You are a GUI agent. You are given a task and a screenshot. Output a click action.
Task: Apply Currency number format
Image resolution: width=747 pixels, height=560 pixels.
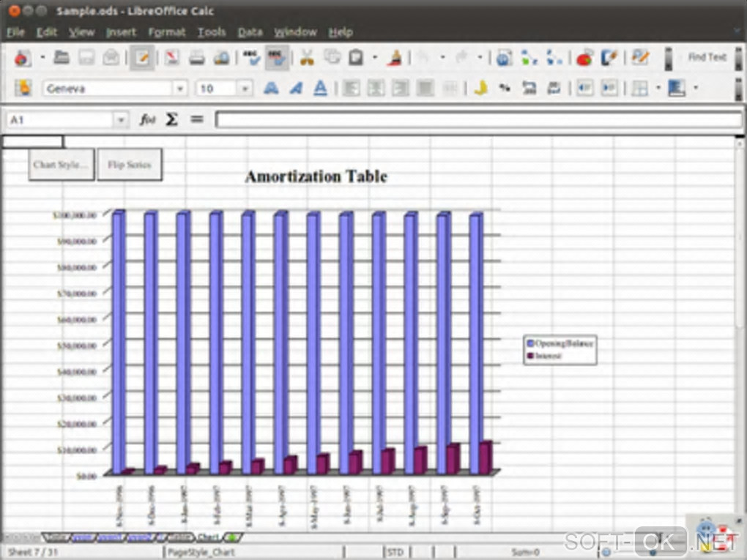point(480,88)
